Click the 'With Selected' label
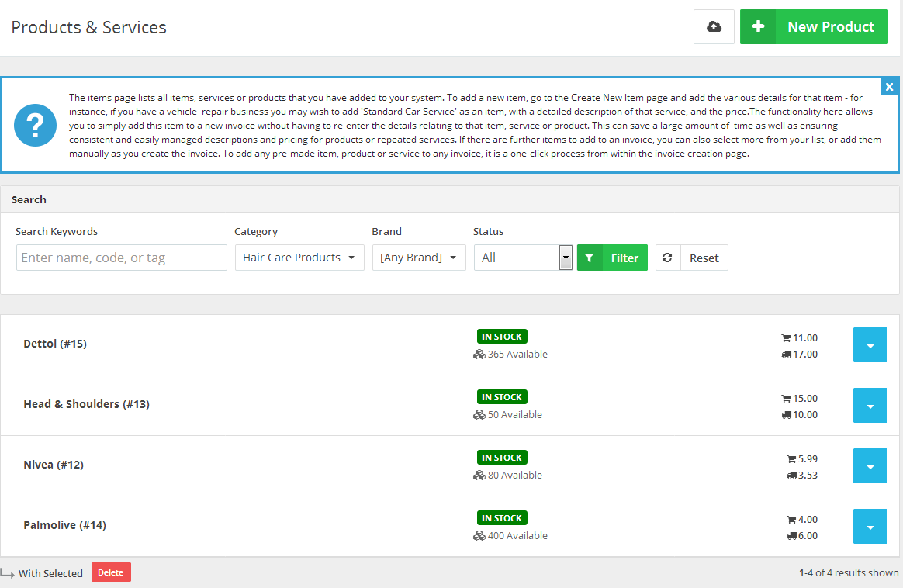The image size is (903, 588). 50,573
